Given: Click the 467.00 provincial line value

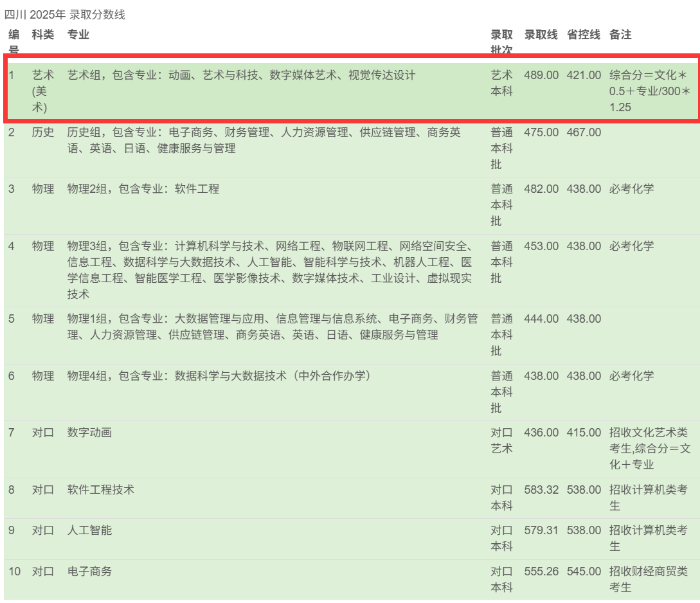Looking at the screenshot, I should [x=584, y=132].
